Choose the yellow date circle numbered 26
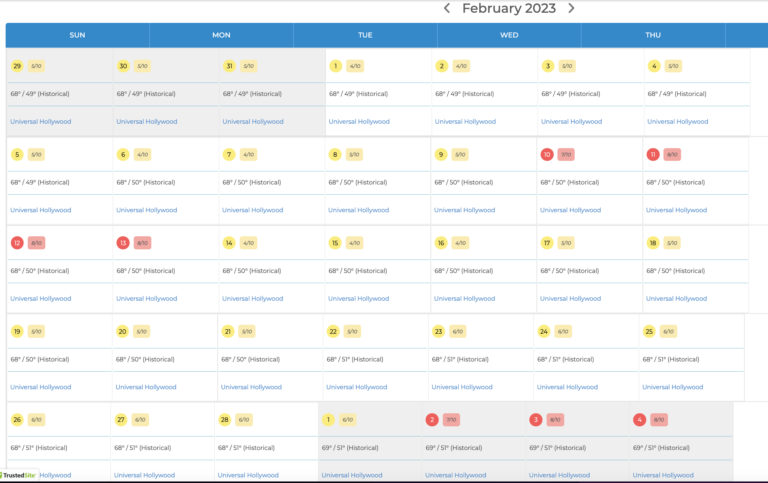This screenshot has height=483, width=768. click(17, 420)
